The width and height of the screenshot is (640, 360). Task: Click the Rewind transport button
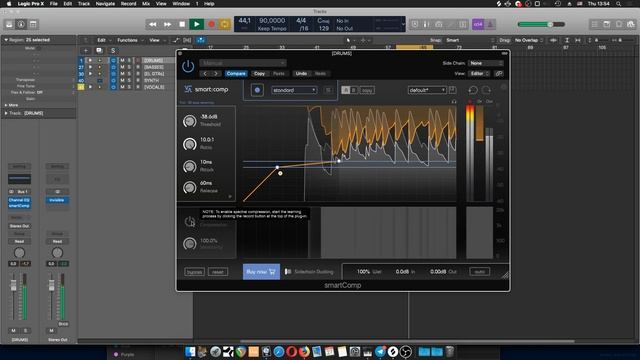pos(153,24)
